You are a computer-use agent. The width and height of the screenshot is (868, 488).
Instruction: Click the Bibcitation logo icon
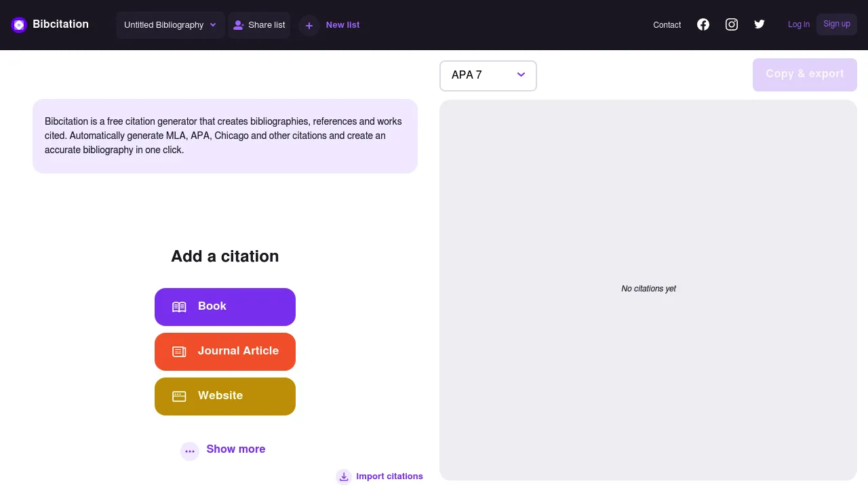pos(19,24)
